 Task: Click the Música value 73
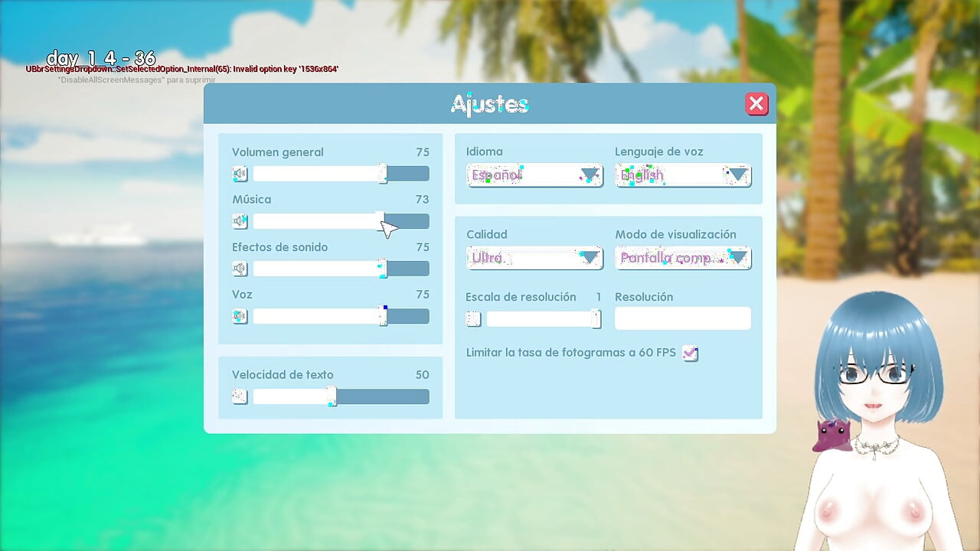[x=422, y=200]
